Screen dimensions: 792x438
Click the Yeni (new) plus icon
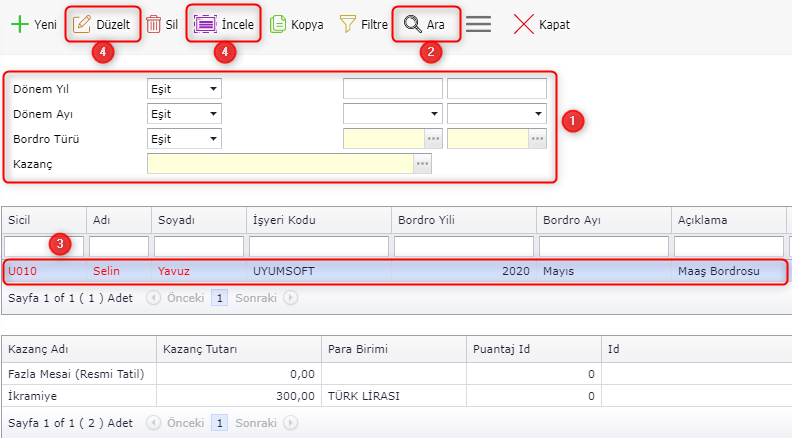[19, 24]
